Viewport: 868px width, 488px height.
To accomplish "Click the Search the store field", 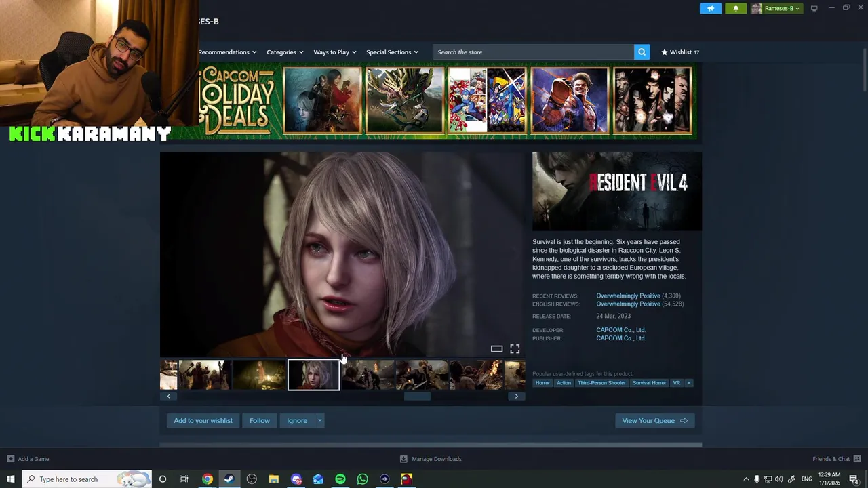I will (x=534, y=52).
